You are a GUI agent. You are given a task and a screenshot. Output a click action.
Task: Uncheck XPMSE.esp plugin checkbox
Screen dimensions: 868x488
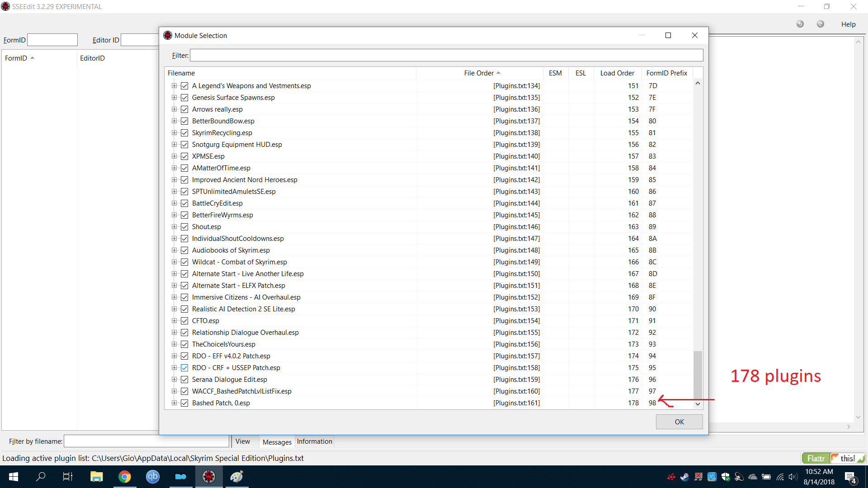pos(184,156)
